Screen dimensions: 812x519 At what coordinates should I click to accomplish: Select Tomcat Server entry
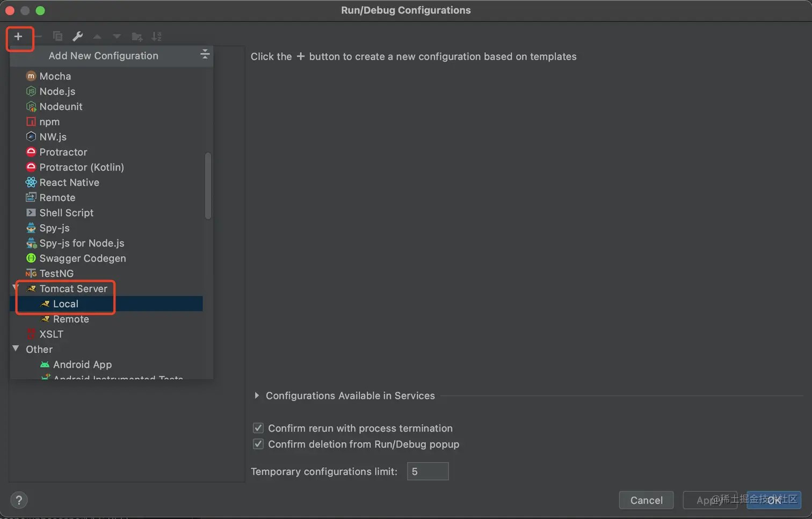click(73, 289)
